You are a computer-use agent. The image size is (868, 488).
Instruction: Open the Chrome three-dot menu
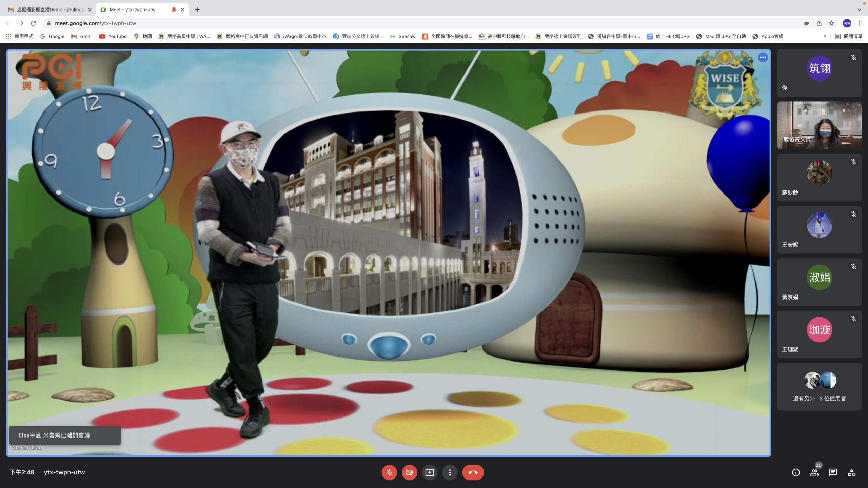(x=860, y=23)
